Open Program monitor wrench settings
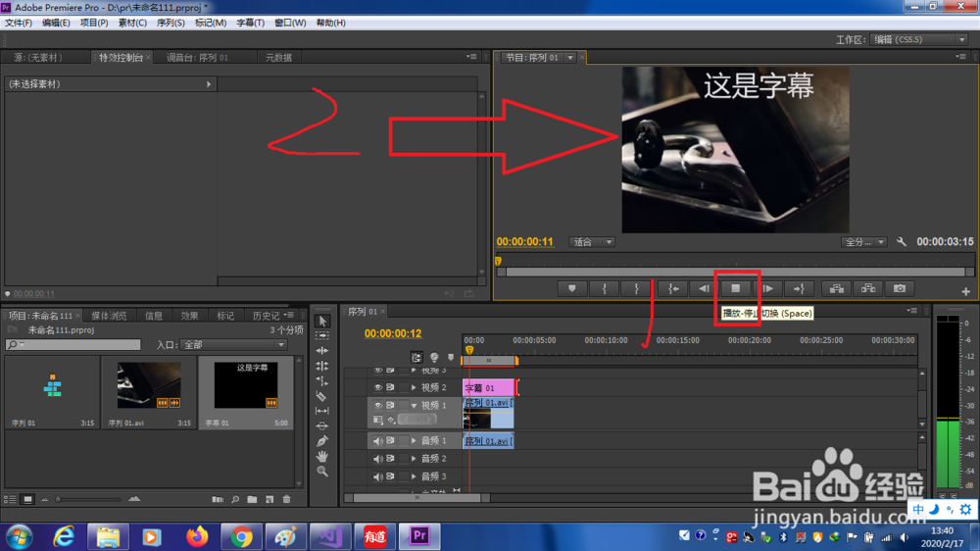Viewport: 980px width, 551px height. (x=902, y=241)
